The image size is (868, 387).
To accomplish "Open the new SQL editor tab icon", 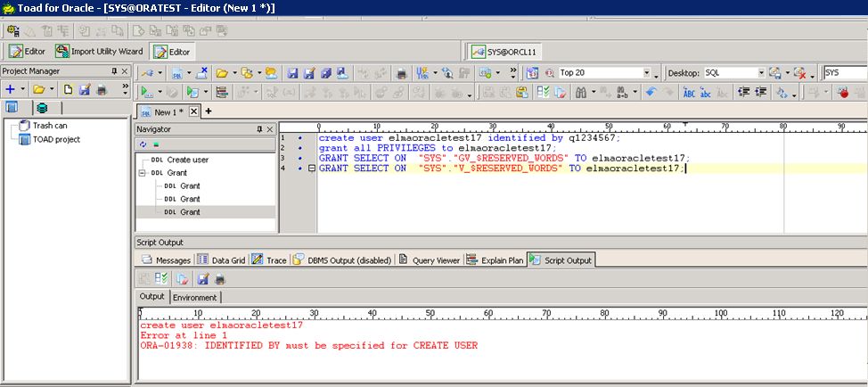I will pos(178,72).
